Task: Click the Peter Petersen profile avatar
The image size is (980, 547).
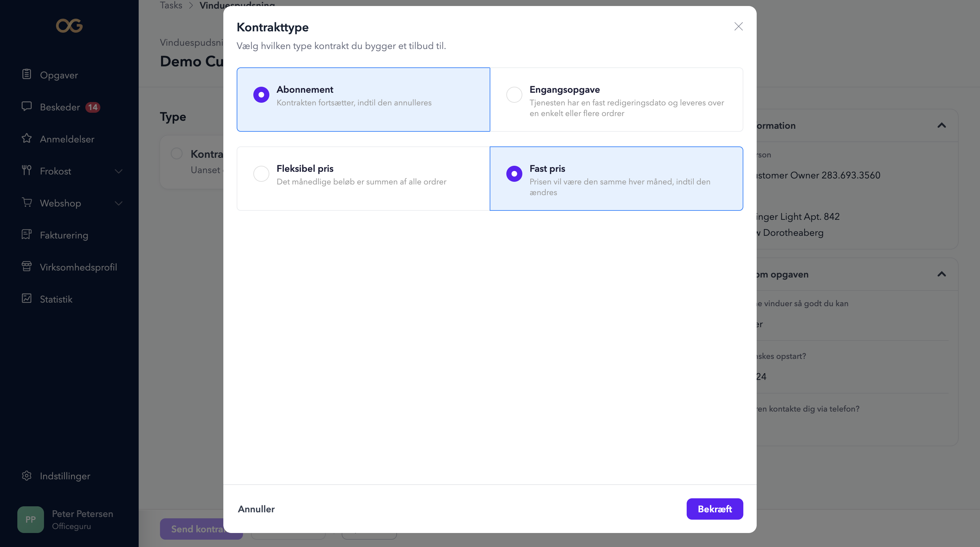Action: 30,520
